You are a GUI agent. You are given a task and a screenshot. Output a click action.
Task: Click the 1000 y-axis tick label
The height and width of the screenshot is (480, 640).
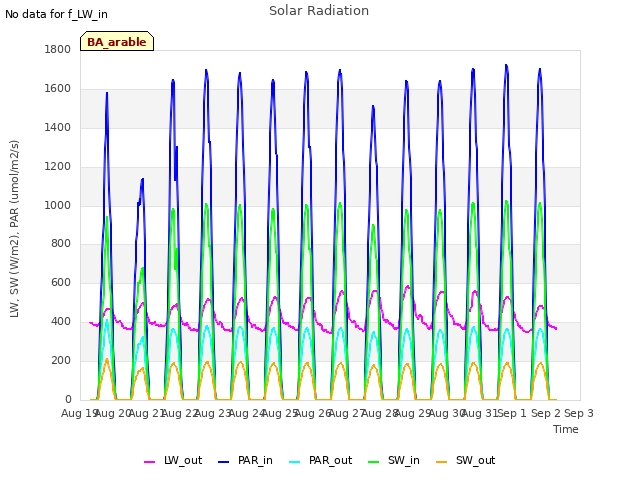click(58, 205)
